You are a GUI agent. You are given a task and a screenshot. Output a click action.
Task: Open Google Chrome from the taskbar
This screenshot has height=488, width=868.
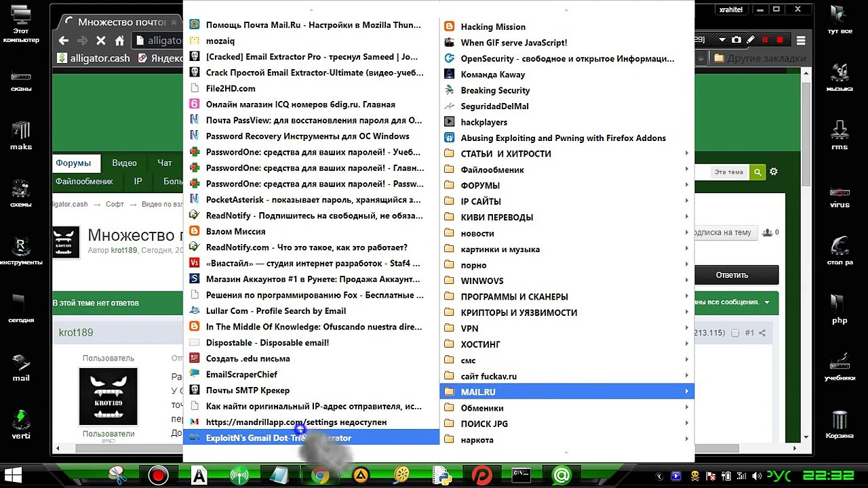pyautogui.click(x=320, y=475)
